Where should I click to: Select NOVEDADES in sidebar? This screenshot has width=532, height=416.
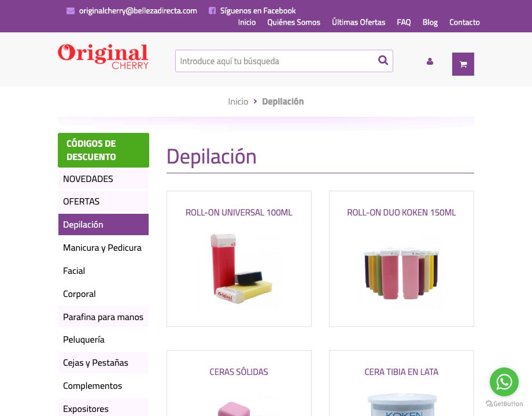click(x=104, y=179)
